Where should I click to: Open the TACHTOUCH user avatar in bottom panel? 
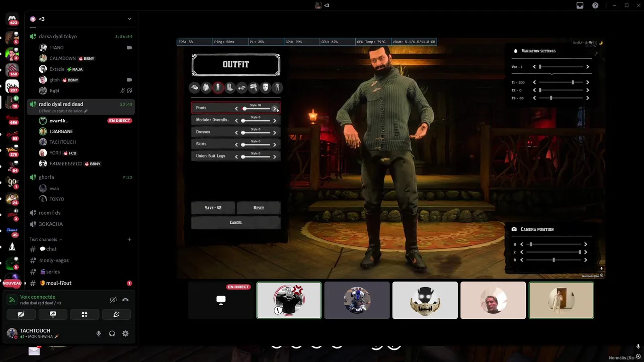tap(12, 333)
